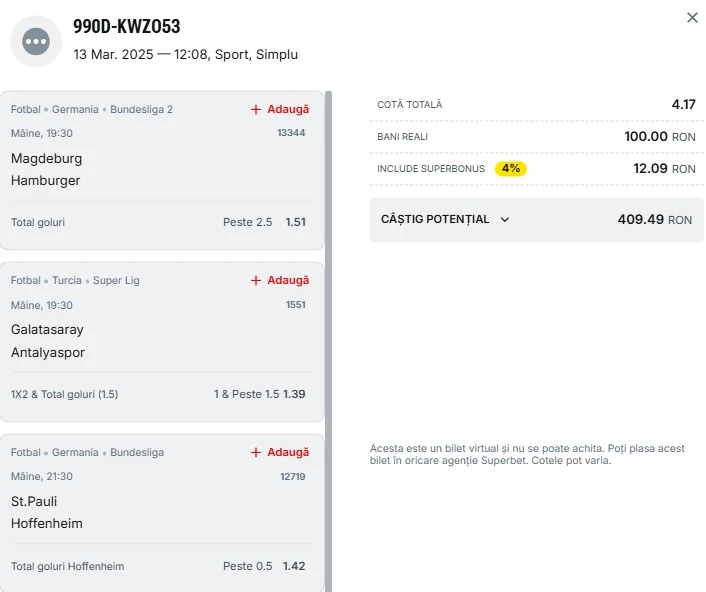The height and width of the screenshot is (592, 706).
Task: Select the ticket code 990D-KWZ053
Action: tap(127, 26)
